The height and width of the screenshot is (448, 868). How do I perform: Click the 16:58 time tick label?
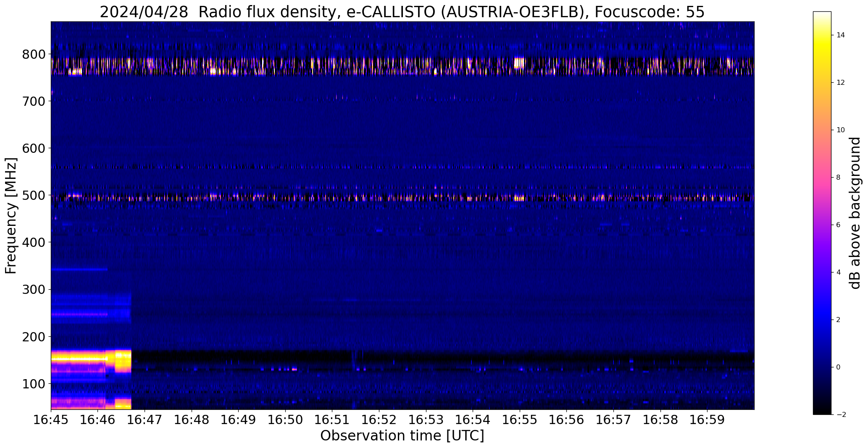click(x=661, y=420)
